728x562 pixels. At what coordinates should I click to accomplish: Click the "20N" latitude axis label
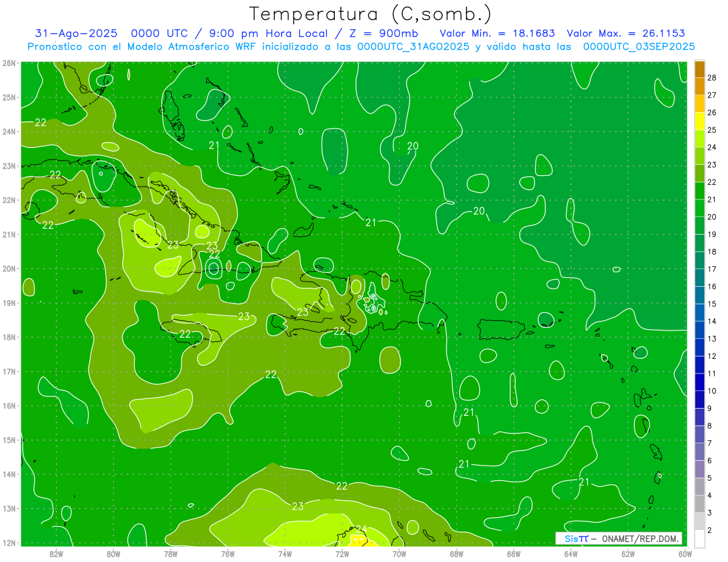point(9,269)
